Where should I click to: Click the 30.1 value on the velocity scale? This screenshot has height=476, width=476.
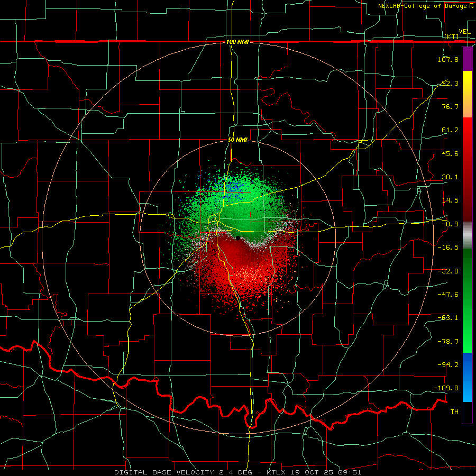coord(450,177)
